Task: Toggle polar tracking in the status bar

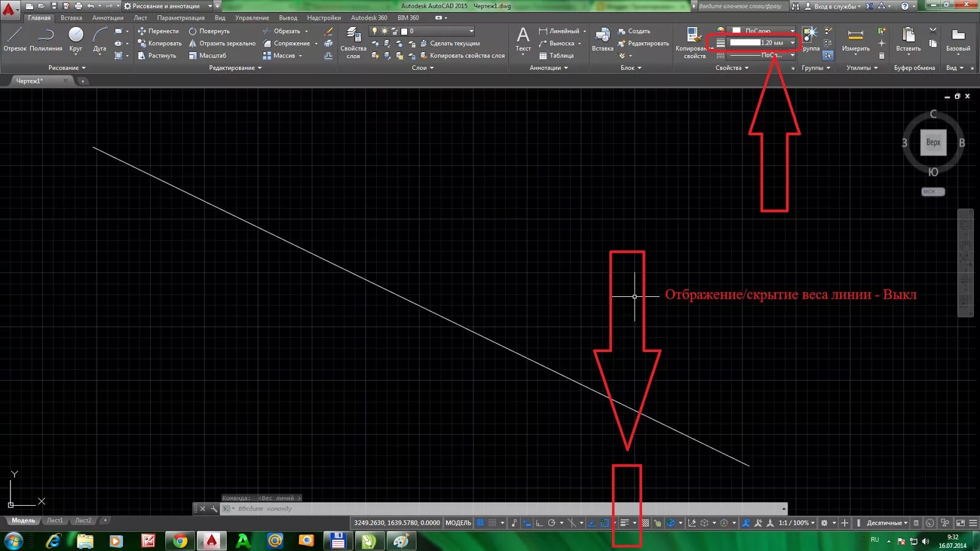Action: pos(551,523)
